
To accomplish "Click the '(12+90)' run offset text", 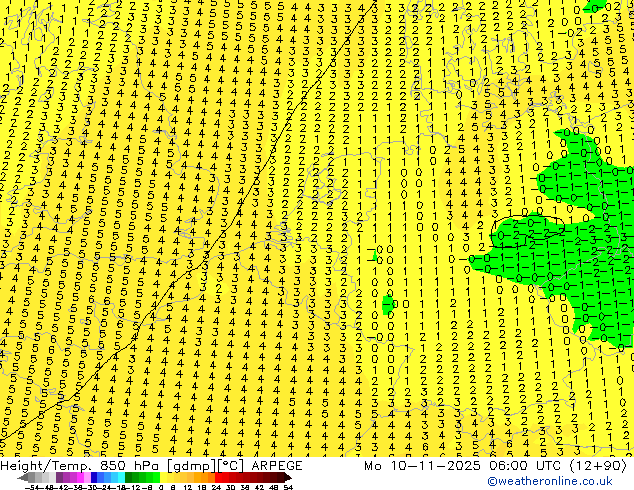I will 598,466.
